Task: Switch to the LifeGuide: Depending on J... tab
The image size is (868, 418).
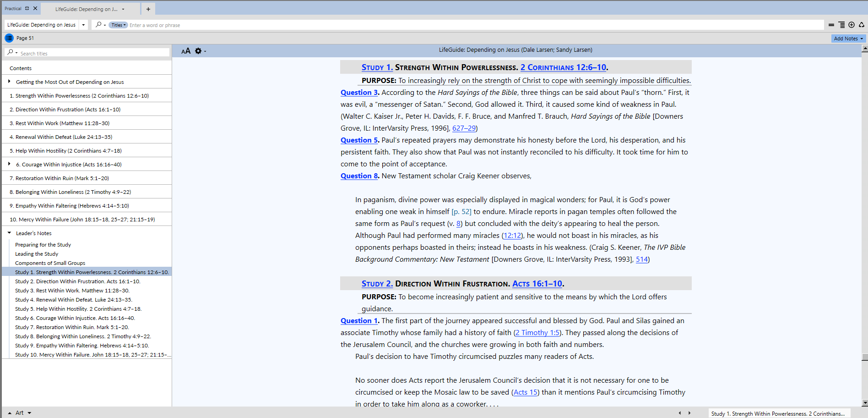Action: 86,9
